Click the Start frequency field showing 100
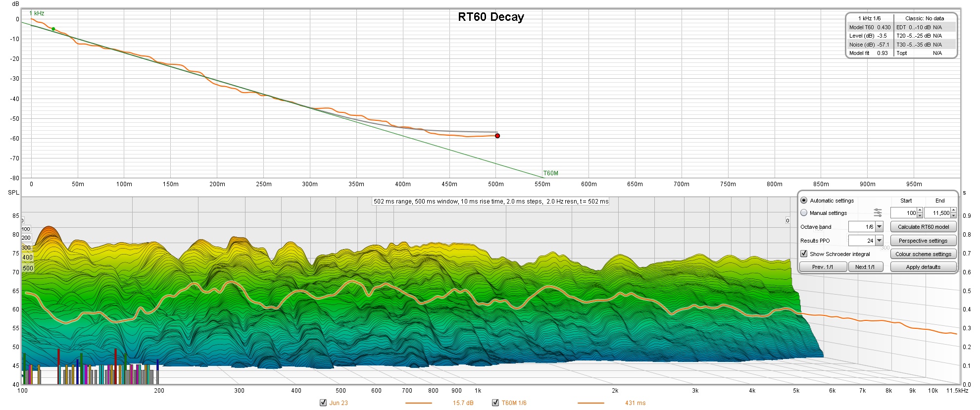The image size is (980, 410). pyautogui.click(x=904, y=213)
